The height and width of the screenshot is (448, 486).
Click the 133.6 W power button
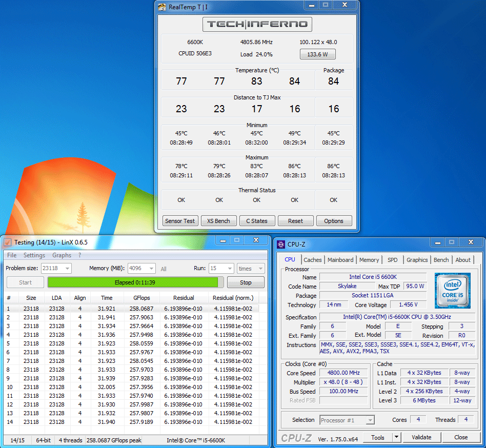point(318,55)
